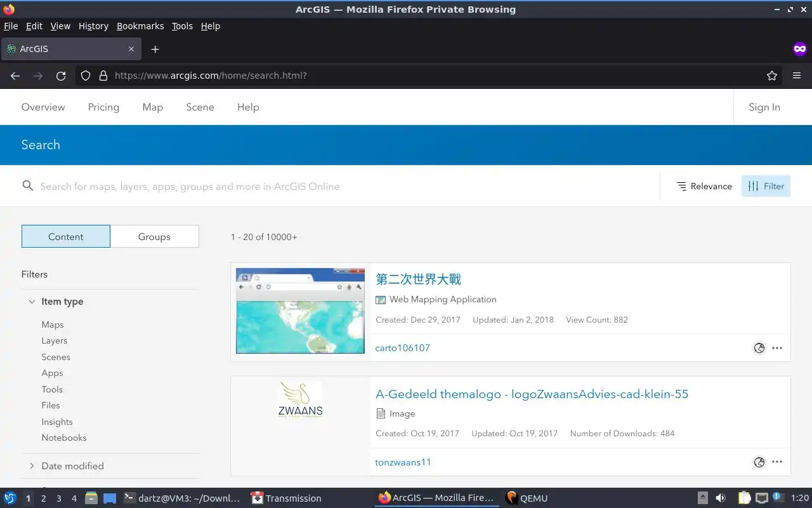Click the search magnifier icon
Screen dimensions: 812x508
27,185
